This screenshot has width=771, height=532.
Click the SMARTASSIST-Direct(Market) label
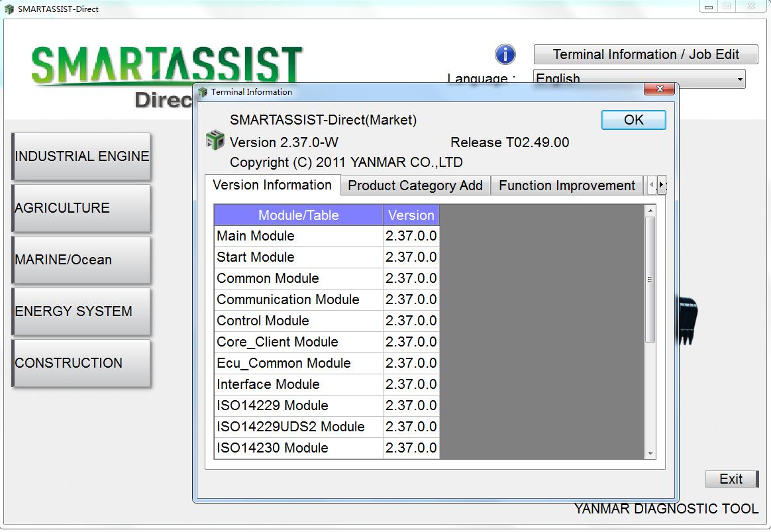[x=323, y=120]
